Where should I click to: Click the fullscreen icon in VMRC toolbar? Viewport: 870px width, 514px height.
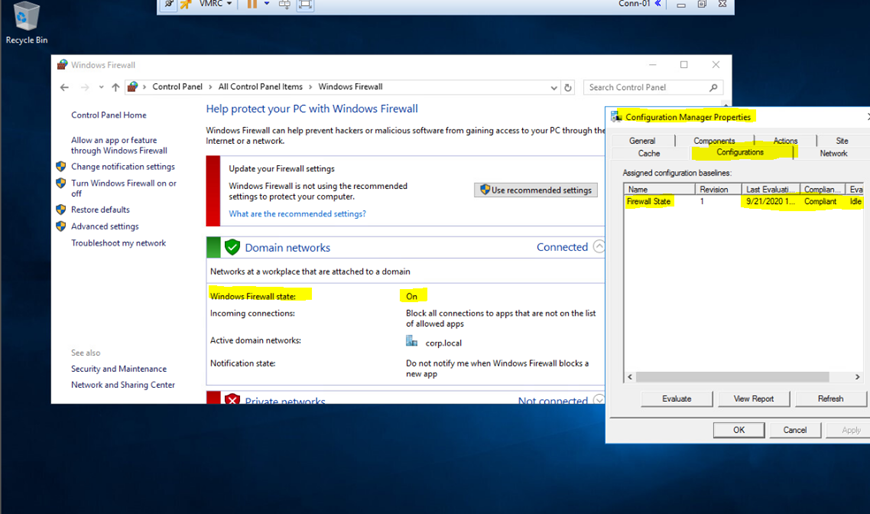[x=305, y=4]
